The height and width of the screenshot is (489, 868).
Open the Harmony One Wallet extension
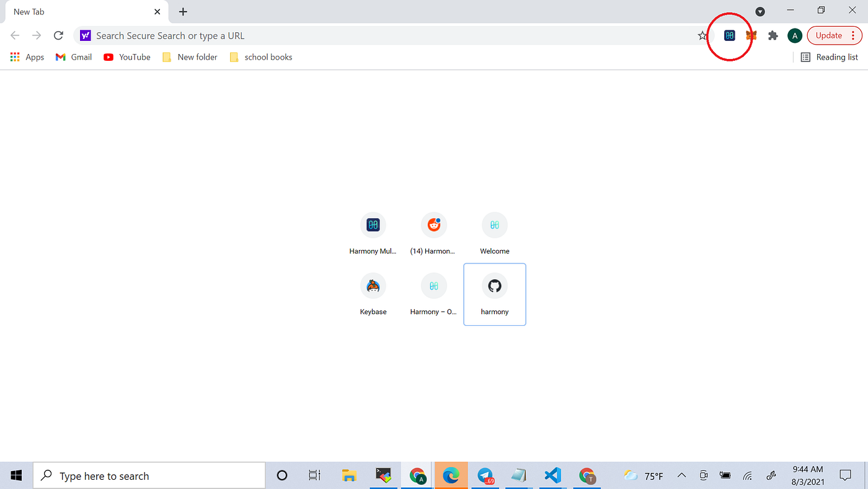[x=729, y=35]
